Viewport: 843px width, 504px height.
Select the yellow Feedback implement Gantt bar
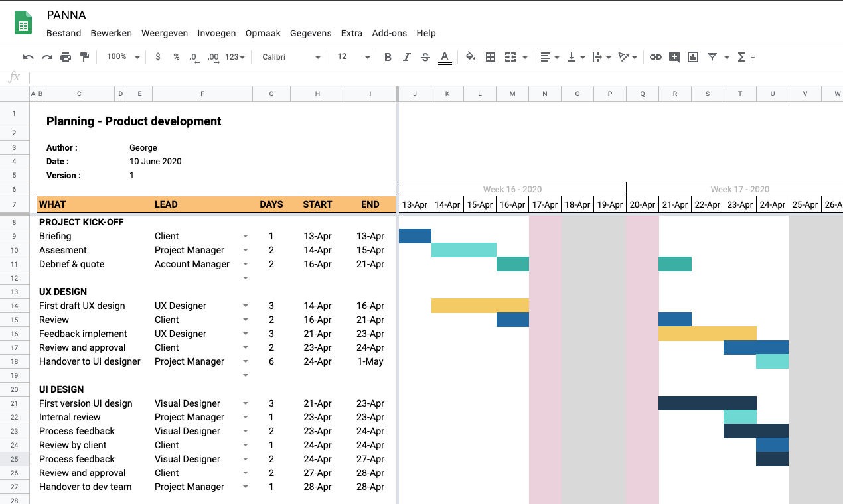pyautogui.click(x=708, y=334)
